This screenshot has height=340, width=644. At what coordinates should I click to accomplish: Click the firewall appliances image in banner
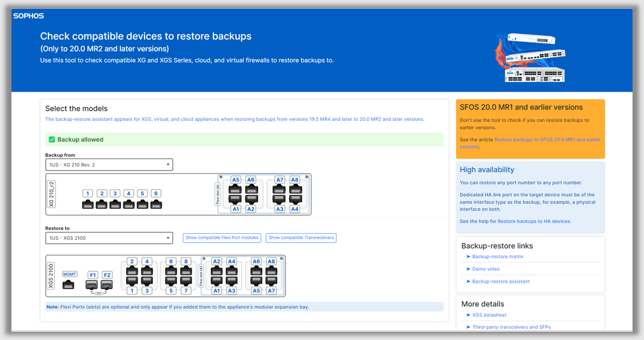(532, 57)
